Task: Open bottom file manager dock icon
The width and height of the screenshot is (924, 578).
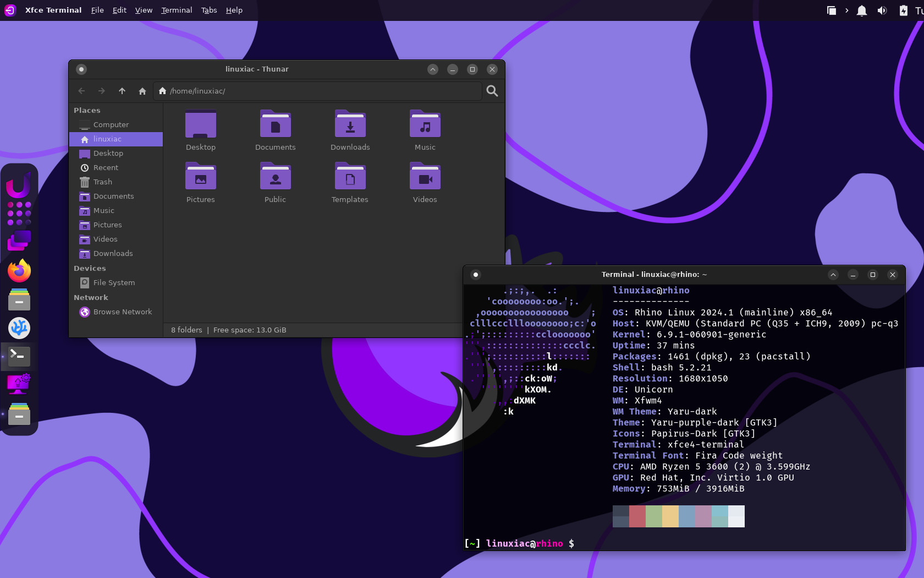Action: [x=19, y=413]
